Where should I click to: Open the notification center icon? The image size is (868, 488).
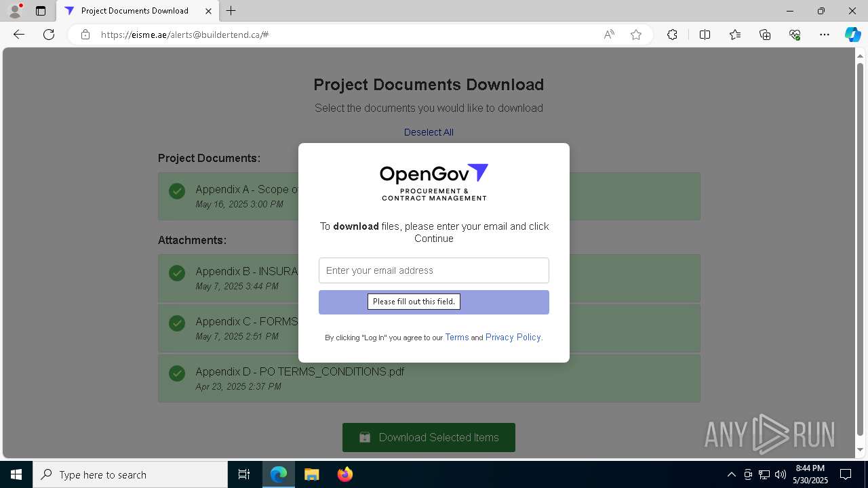click(x=846, y=474)
